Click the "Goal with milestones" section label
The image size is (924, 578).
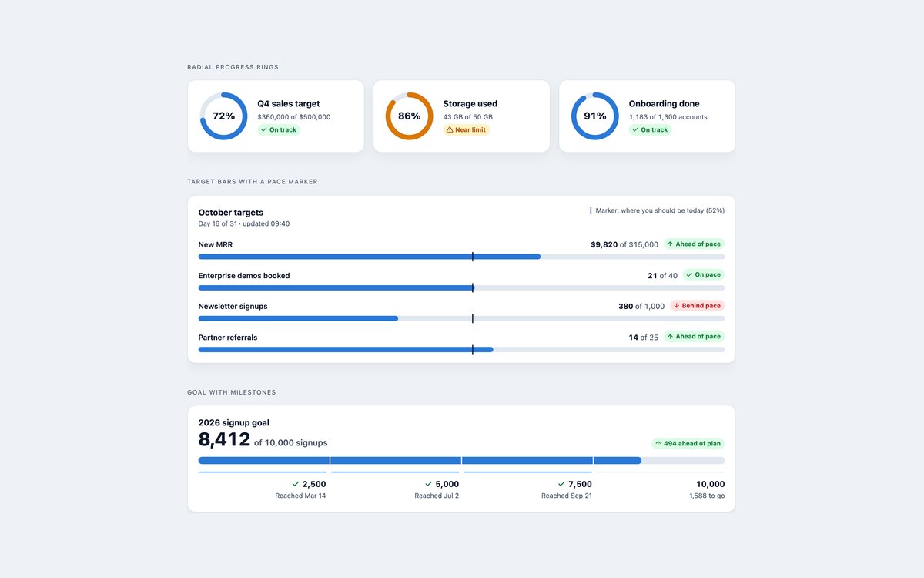click(232, 392)
